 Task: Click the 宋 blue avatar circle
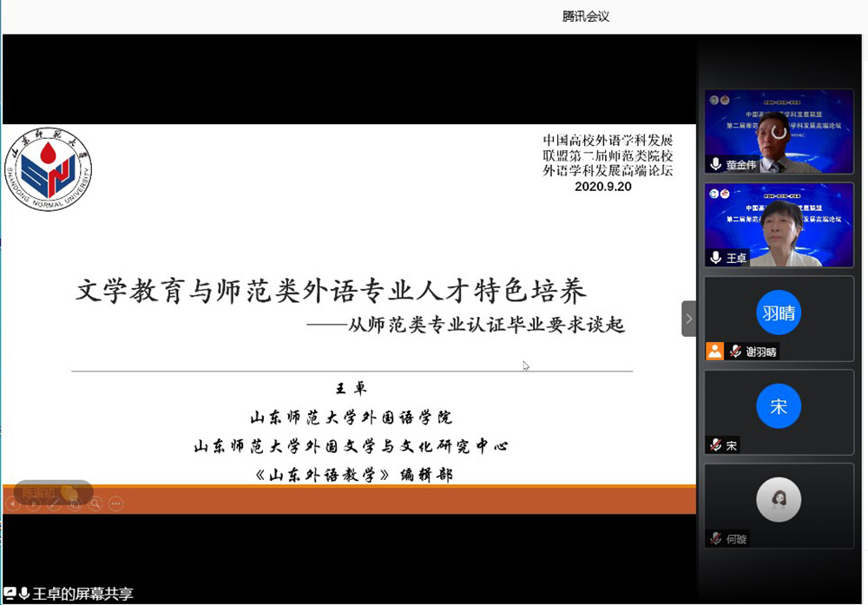coord(779,406)
